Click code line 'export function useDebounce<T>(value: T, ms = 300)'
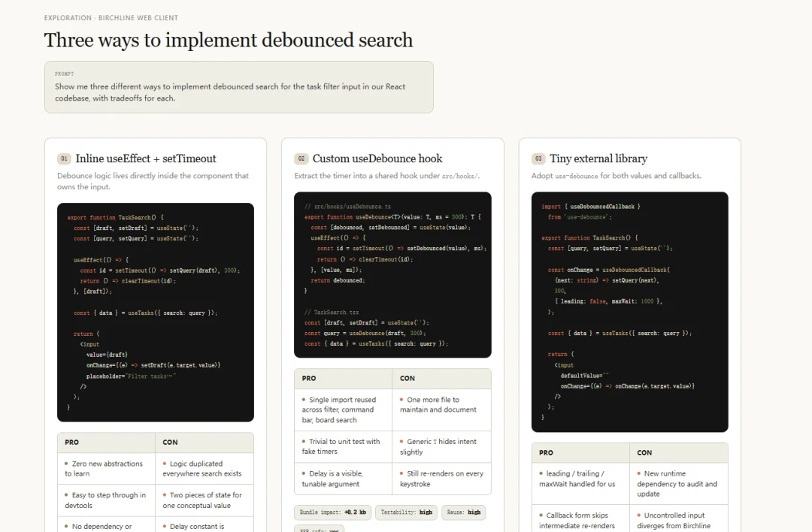Viewport: 812px width, 532px height. (x=392, y=217)
